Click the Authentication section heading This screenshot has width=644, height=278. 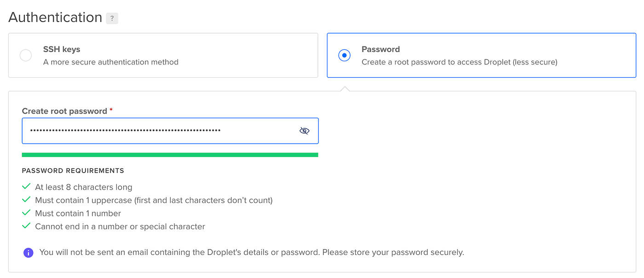tap(55, 17)
